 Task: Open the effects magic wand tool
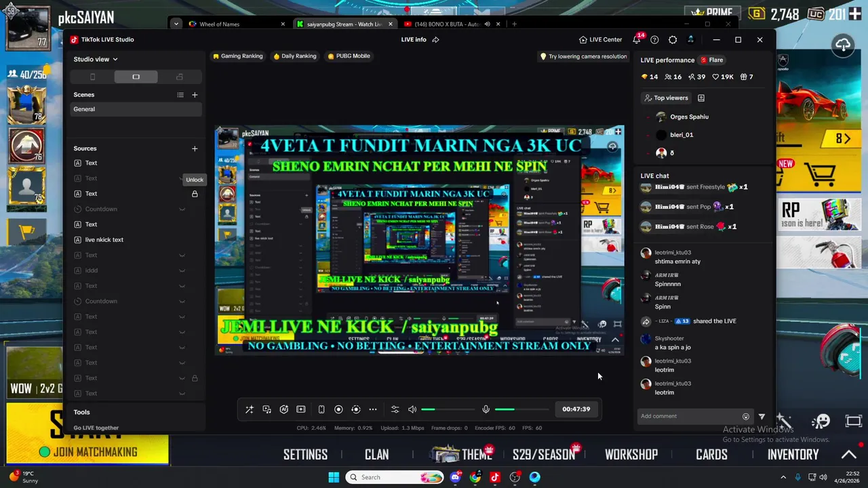coord(250,409)
